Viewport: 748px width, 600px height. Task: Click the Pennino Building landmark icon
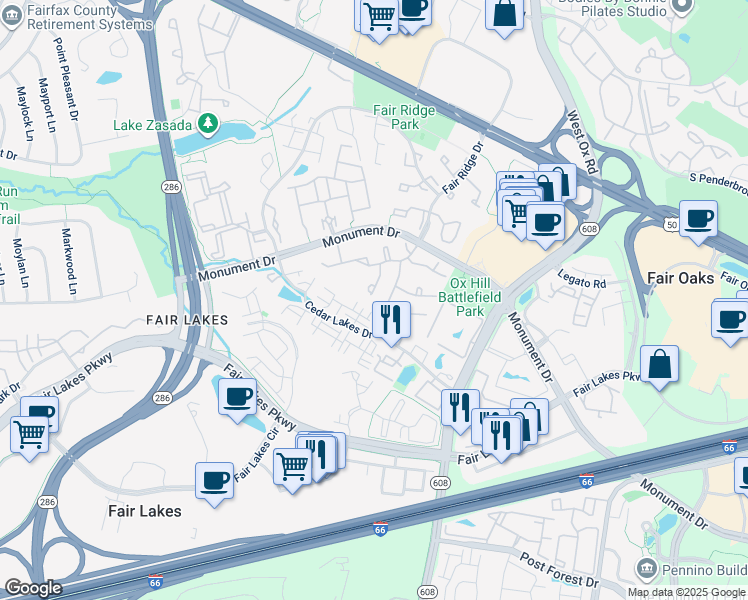(x=646, y=569)
